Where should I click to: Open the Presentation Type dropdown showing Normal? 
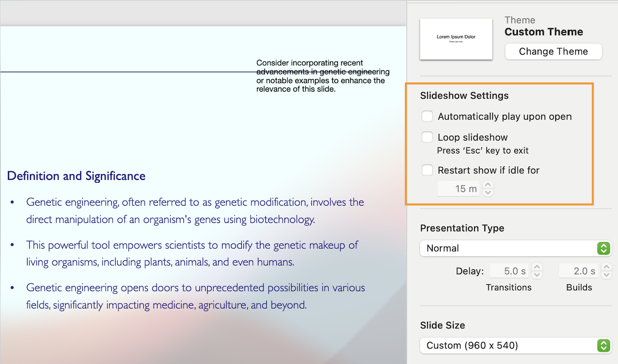click(x=515, y=248)
